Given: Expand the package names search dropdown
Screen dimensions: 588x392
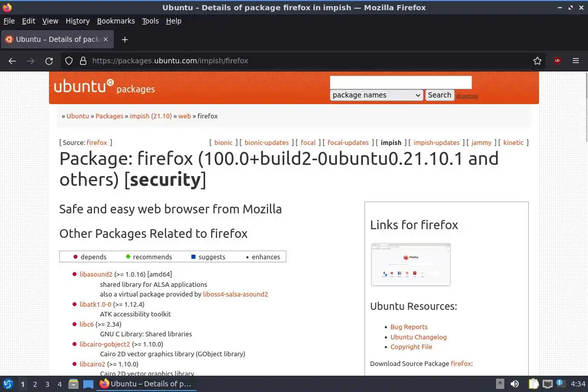Looking at the screenshot, I should click(377, 95).
